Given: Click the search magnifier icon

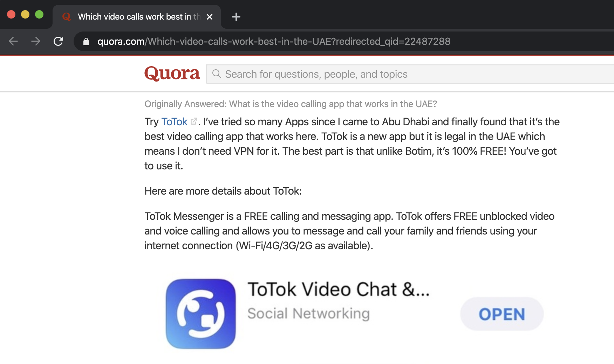Looking at the screenshot, I should (x=217, y=74).
